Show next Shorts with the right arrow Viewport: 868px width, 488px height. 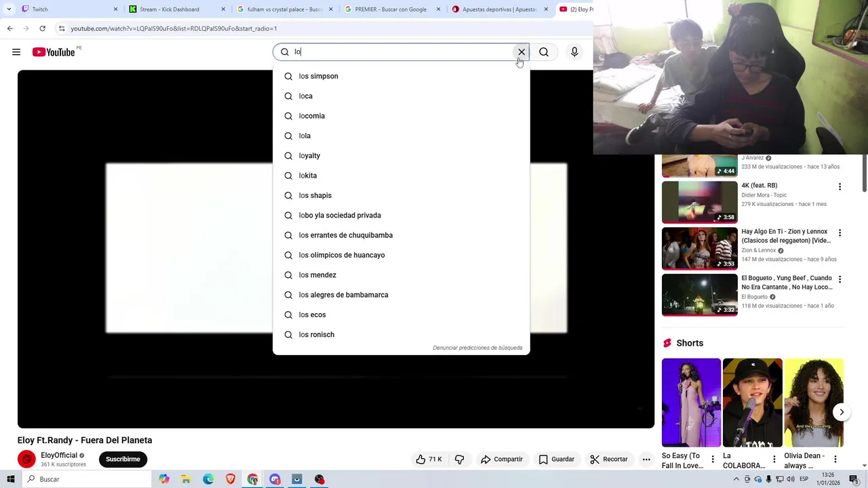point(842,412)
